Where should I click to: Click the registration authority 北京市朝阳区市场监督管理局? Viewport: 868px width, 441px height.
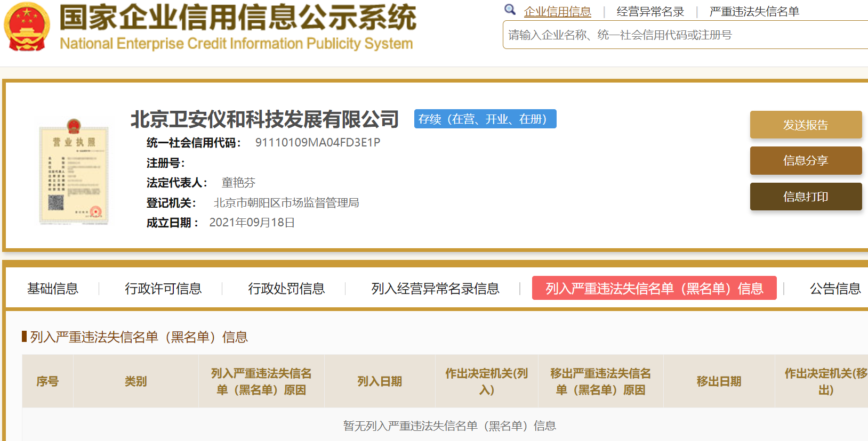pos(286,203)
